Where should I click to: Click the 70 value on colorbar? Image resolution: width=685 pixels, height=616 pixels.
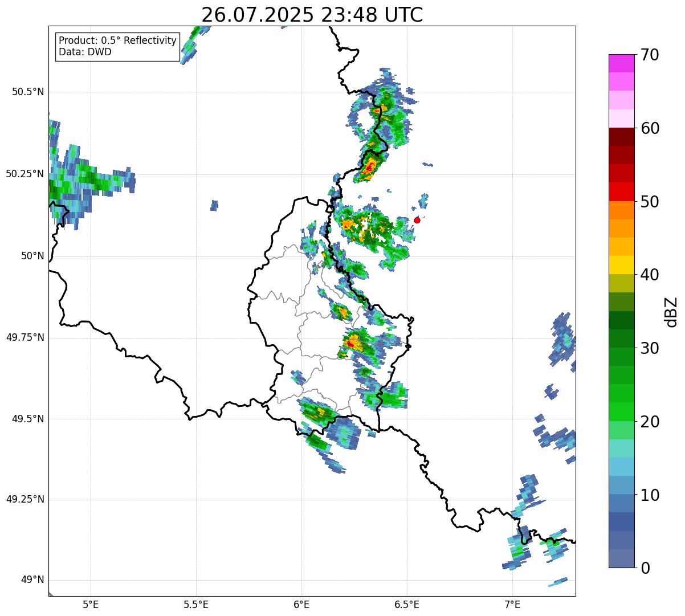coord(650,55)
